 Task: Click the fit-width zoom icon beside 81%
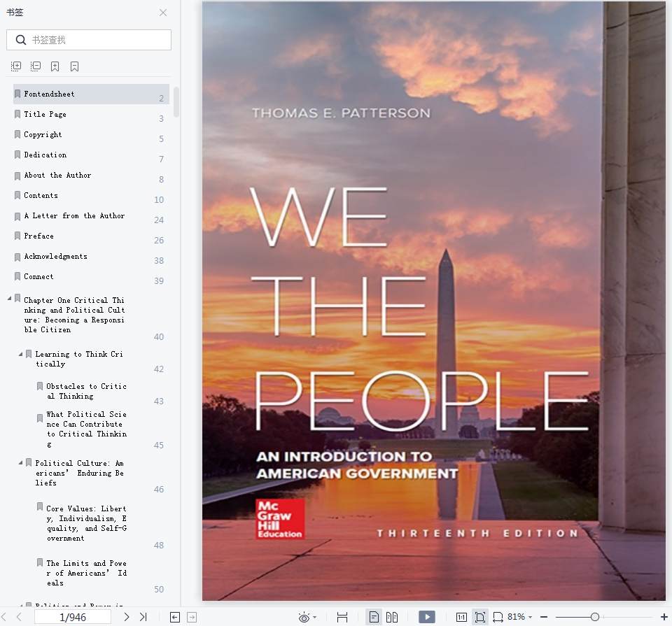click(x=498, y=617)
